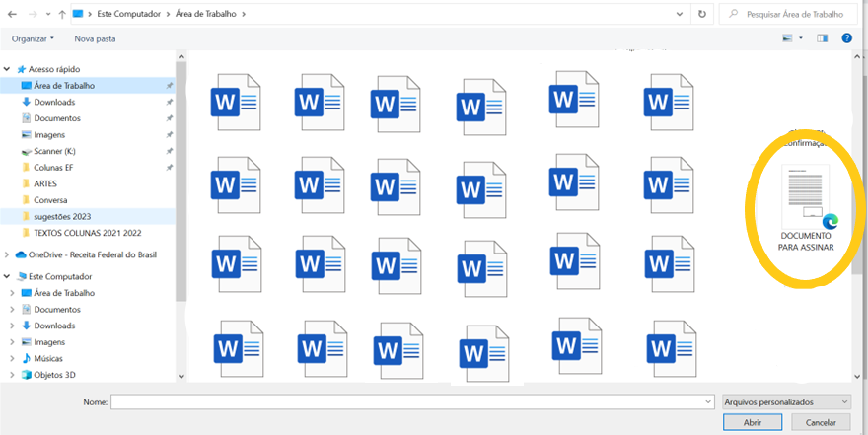Click the help question mark icon
868x435 pixels.
pos(846,38)
